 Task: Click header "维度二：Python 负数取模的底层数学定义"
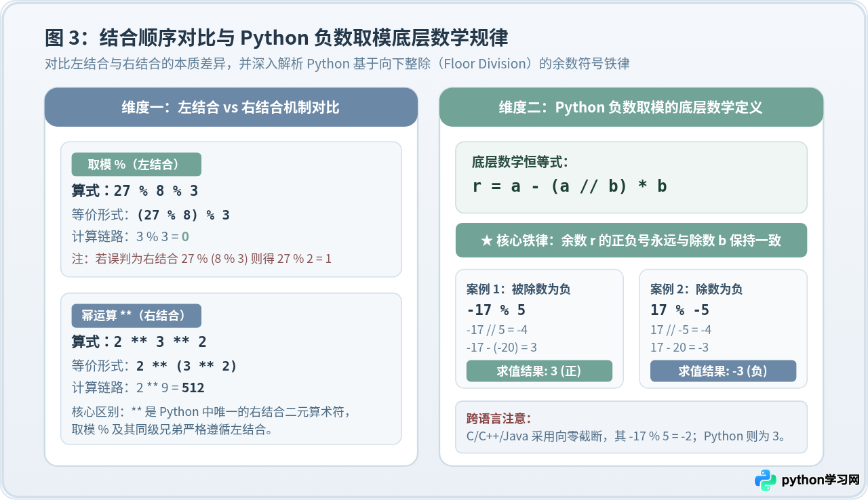coord(631,107)
